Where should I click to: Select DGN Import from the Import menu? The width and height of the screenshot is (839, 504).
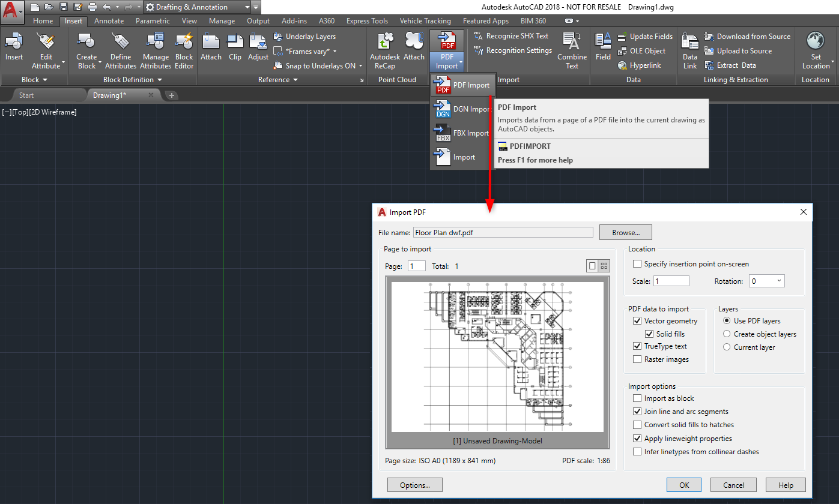[x=463, y=109]
